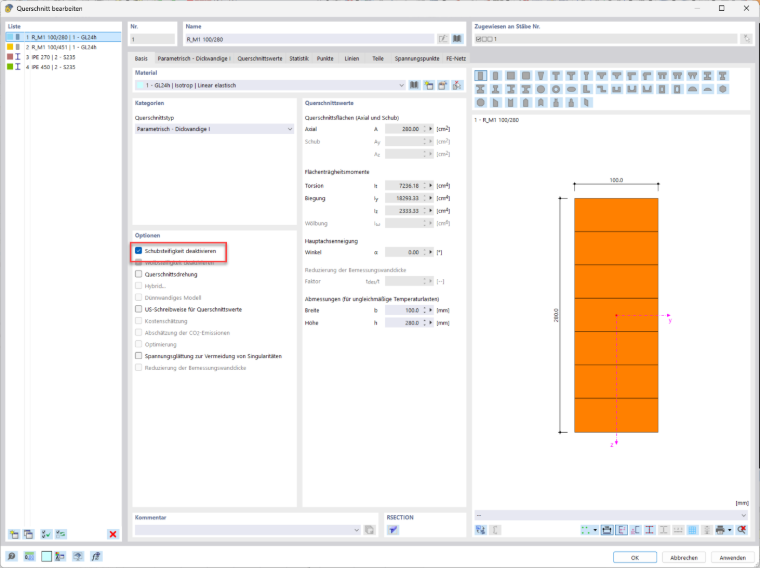Toggle the grid display icon under preview
The height and width of the screenshot is (568, 760).
[x=692, y=530]
